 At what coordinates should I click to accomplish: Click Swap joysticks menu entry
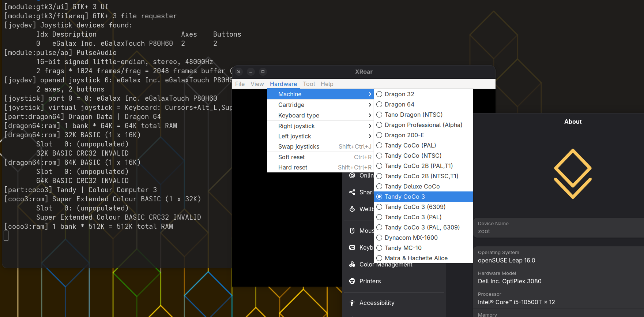point(320,146)
